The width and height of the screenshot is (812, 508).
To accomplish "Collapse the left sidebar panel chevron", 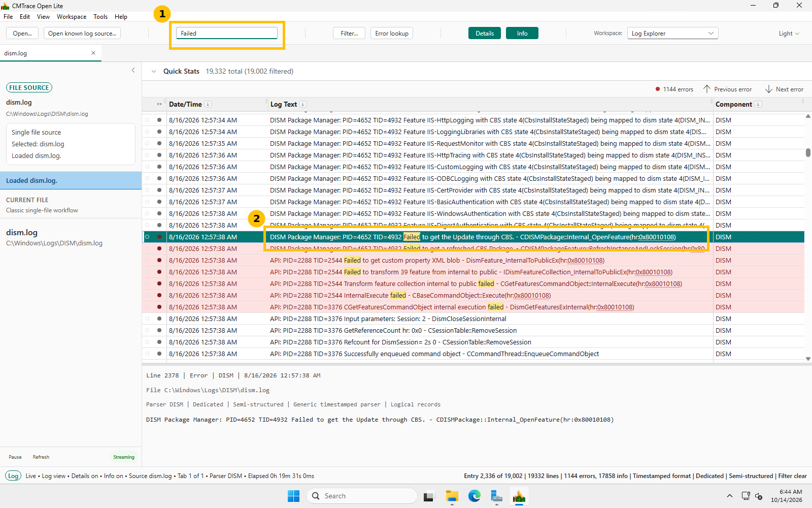I will (x=133, y=70).
